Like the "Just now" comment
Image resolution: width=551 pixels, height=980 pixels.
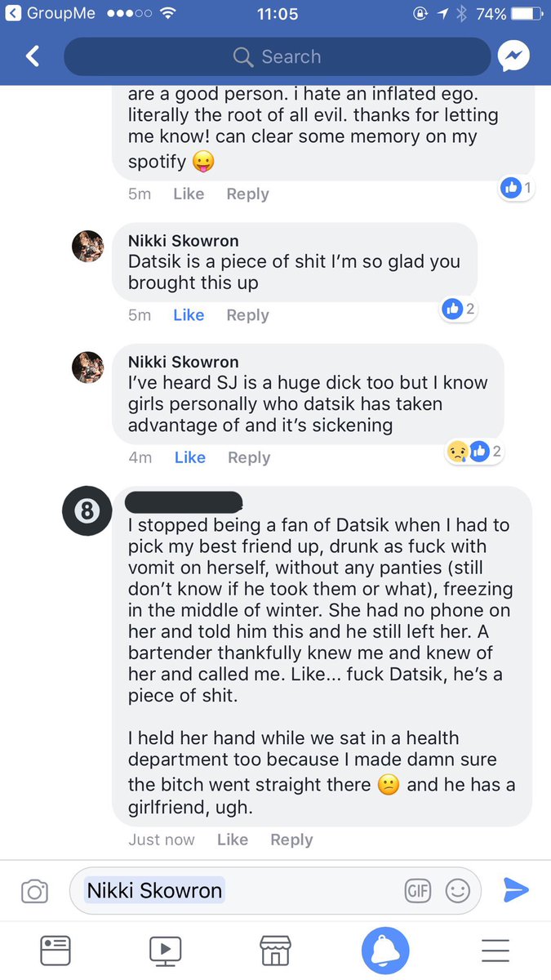pos(233,840)
